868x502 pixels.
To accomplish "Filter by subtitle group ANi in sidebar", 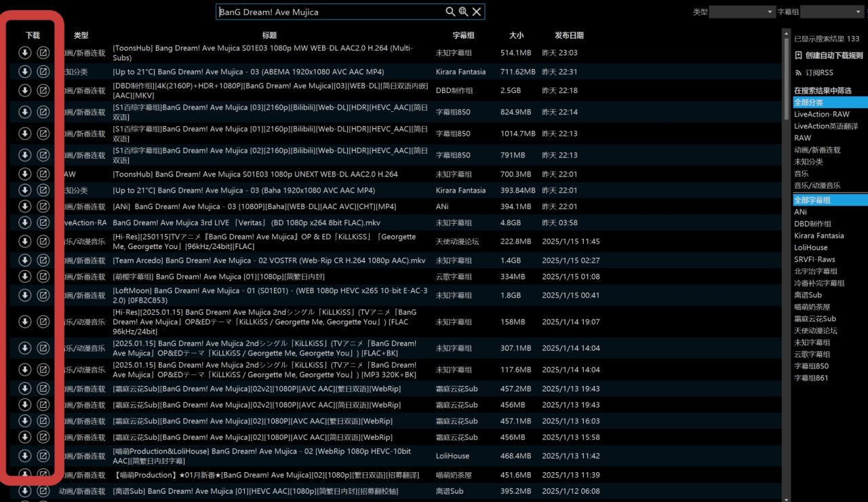I will [x=800, y=212].
